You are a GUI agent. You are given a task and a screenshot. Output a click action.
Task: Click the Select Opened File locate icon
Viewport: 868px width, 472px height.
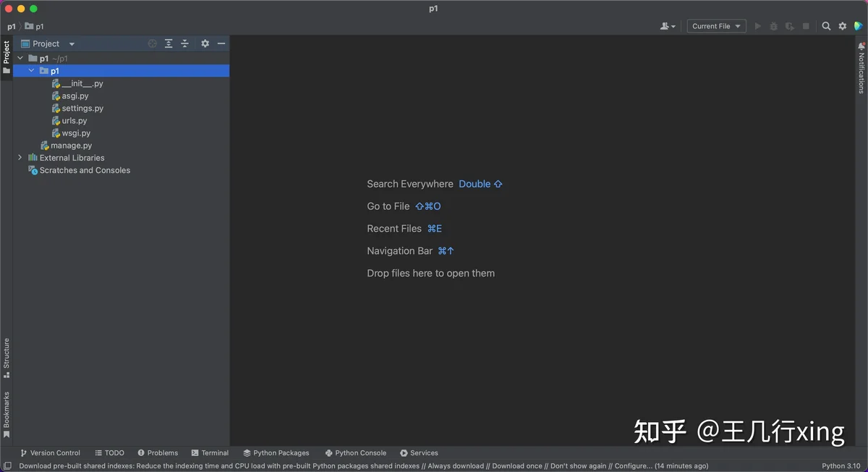[153, 43]
